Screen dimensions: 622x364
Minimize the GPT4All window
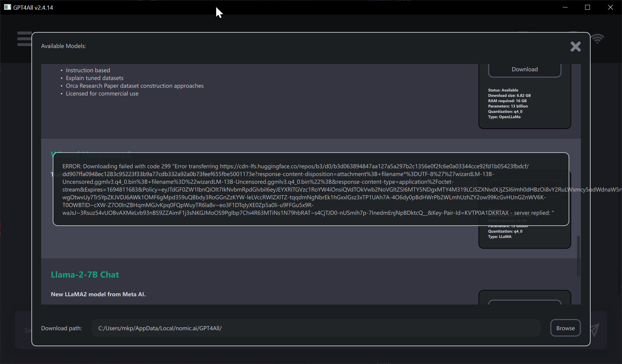coord(565,7)
